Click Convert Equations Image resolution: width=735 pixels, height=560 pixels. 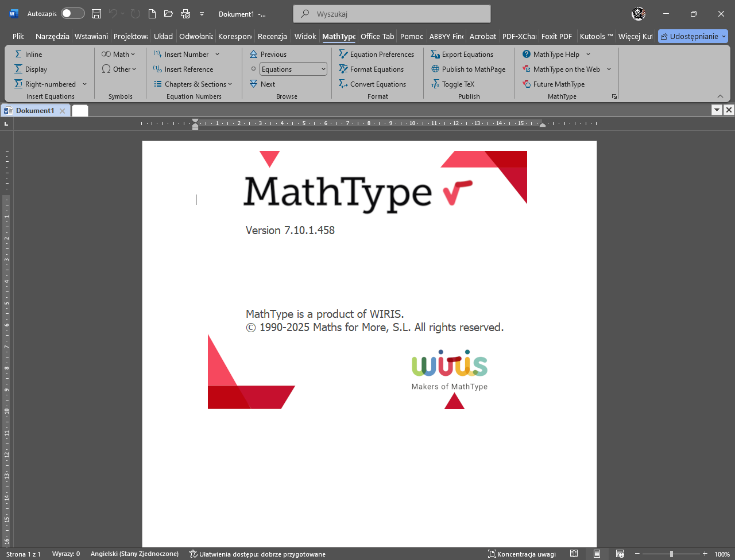coord(373,84)
